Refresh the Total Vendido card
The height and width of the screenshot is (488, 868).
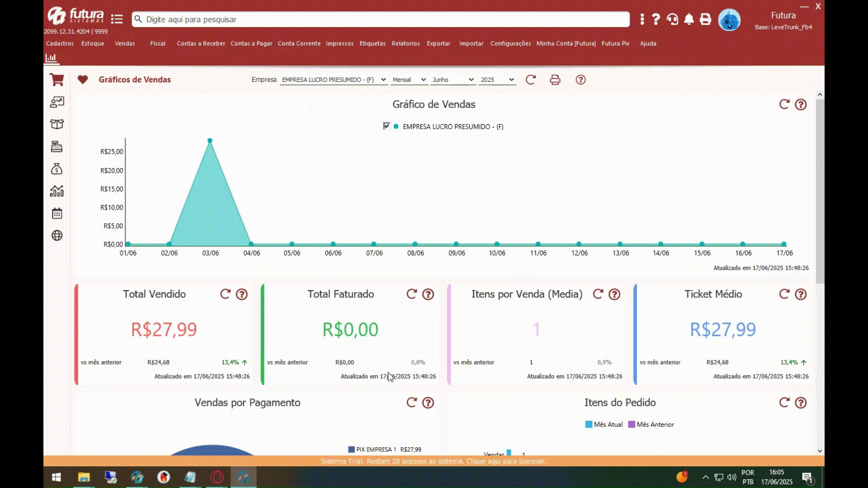pos(225,294)
